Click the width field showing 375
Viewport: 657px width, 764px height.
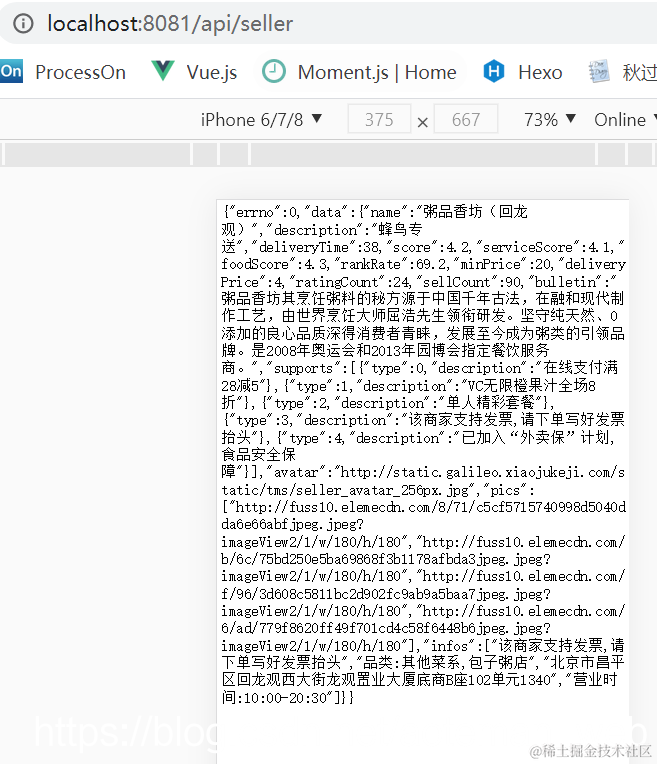click(x=379, y=119)
